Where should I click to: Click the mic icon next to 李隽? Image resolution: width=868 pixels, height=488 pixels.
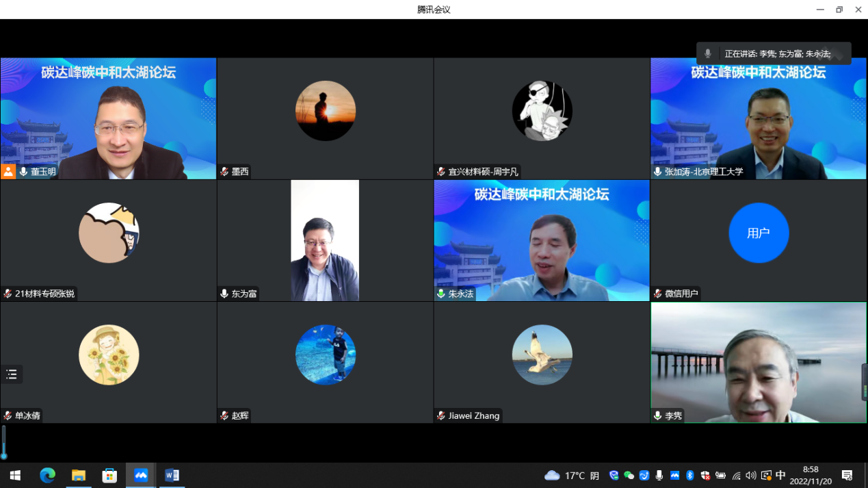[x=658, y=415]
